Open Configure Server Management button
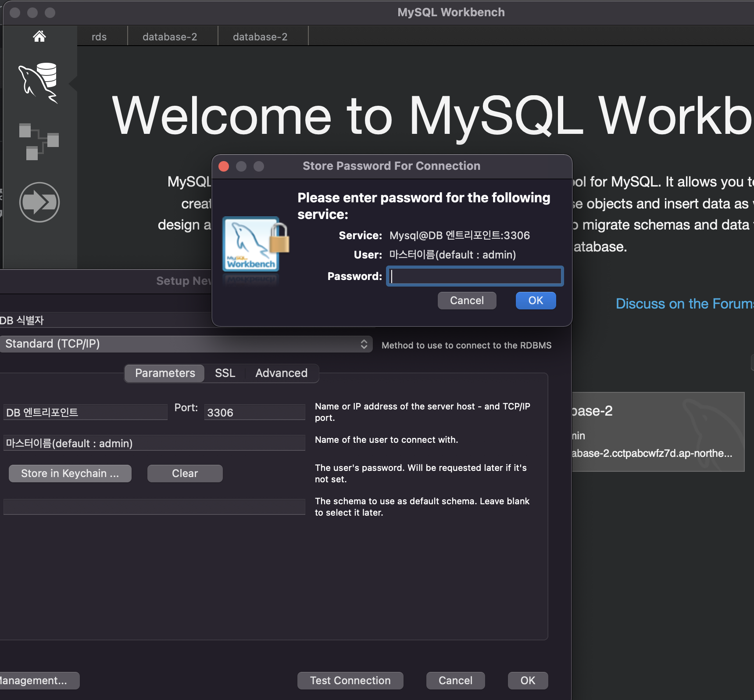The image size is (754, 700). coord(39,681)
